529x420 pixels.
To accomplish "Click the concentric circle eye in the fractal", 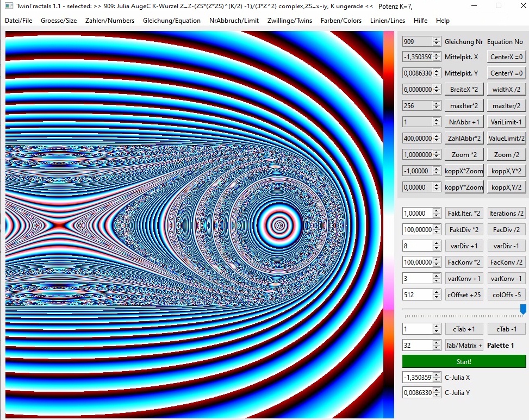I will pyautogui.click(x=279, y=224).
